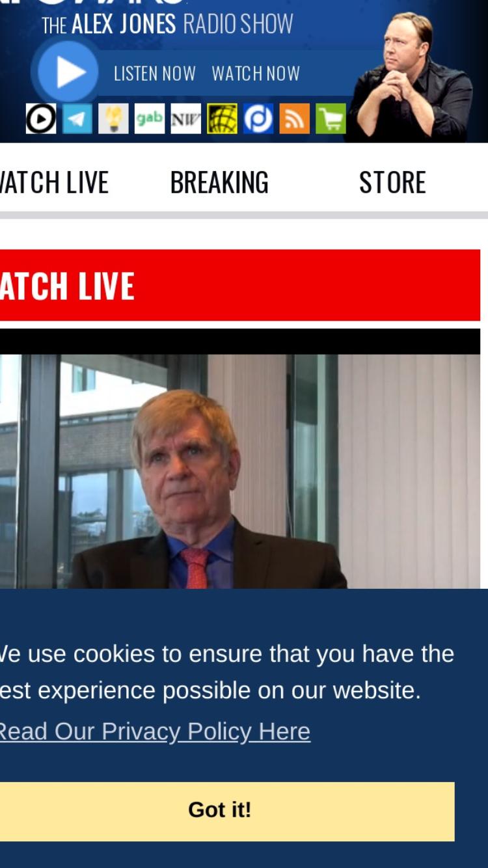Viewport: 488px width, 868px height.
Task: Click the large blue play button
Action: pos(68,72)
